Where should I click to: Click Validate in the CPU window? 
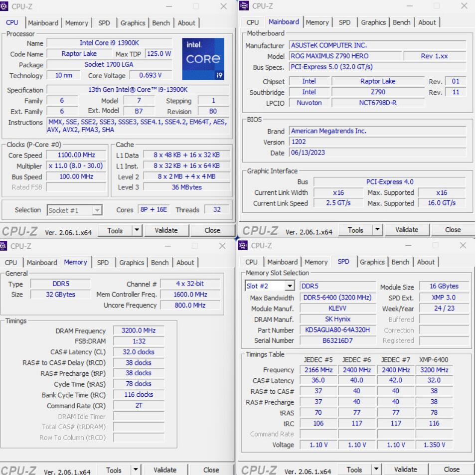166,230
